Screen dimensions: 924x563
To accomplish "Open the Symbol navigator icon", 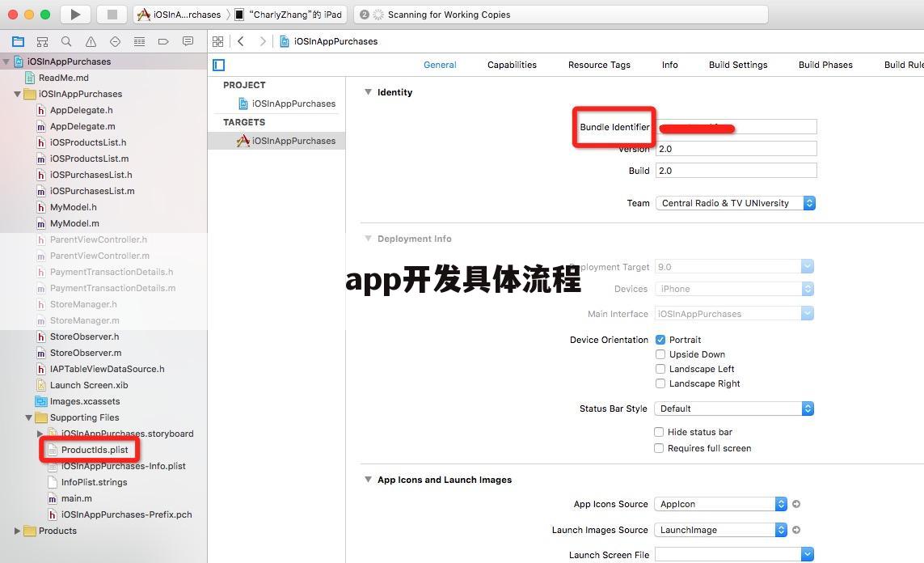I will click(x=42, y=41).
